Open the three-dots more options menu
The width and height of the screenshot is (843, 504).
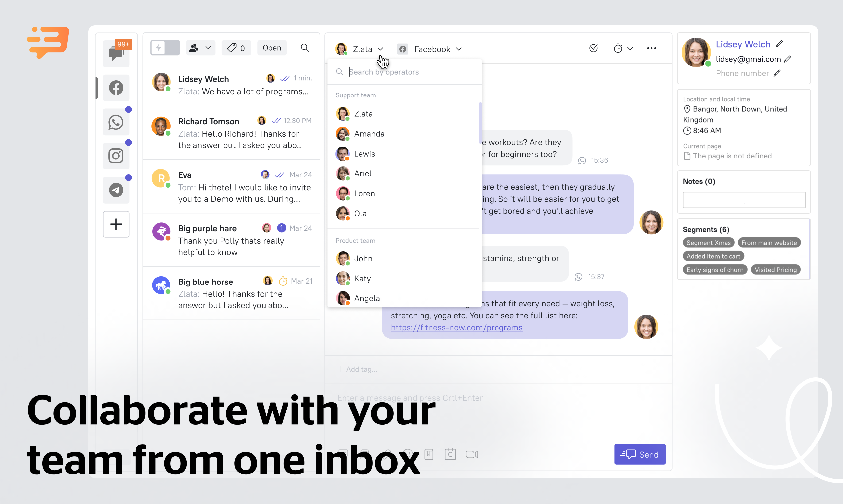[x=651, y=48]
